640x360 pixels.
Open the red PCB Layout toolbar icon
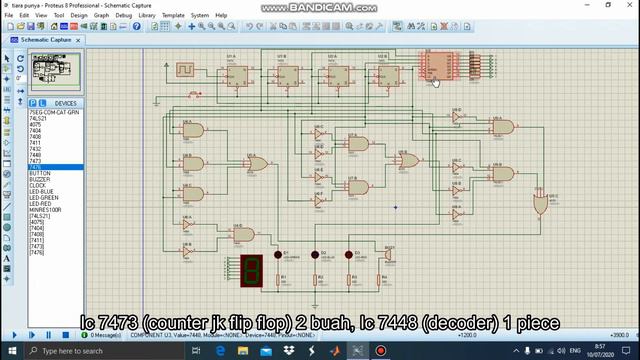(74, 27)
